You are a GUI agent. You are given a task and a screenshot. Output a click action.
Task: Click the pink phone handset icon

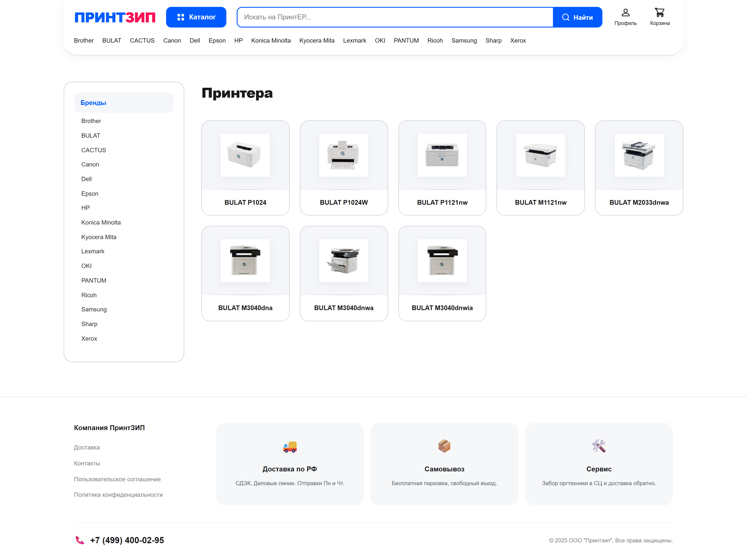(x=80, y=540)
